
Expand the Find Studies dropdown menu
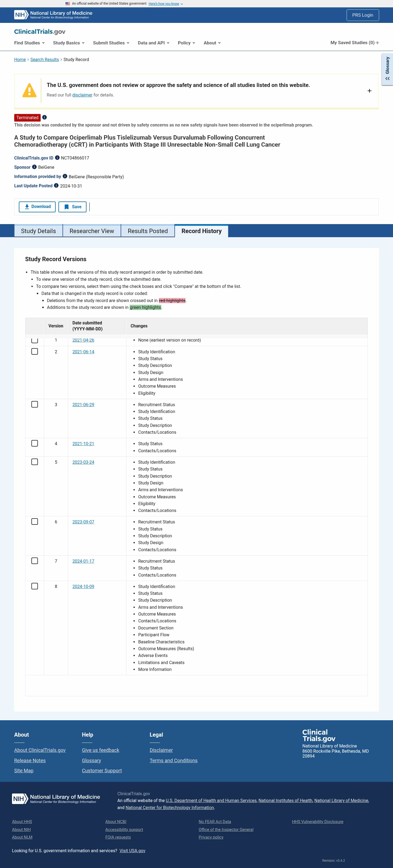tap(29, 43)
